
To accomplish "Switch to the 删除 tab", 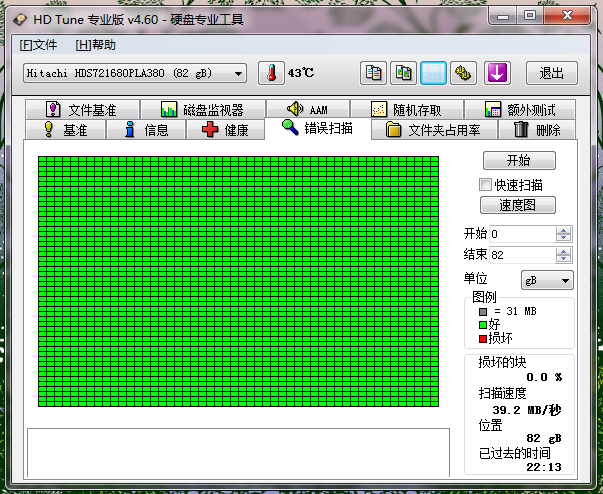I will (537, 130).
